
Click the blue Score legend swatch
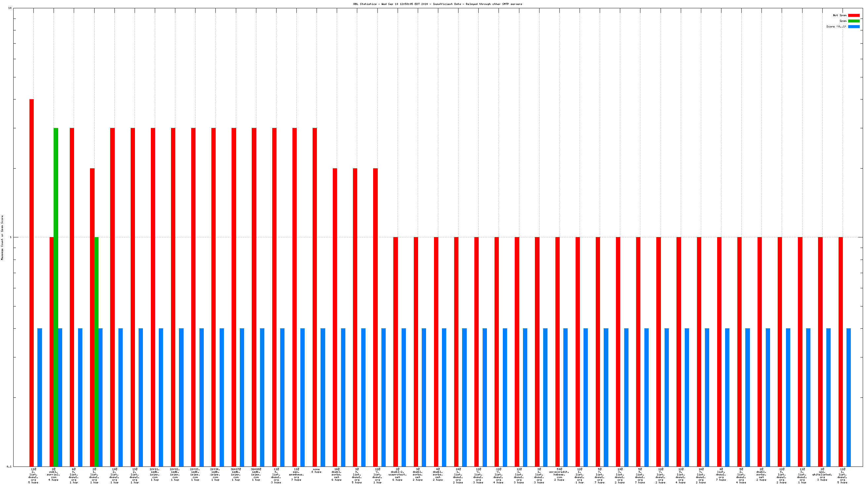853,26
